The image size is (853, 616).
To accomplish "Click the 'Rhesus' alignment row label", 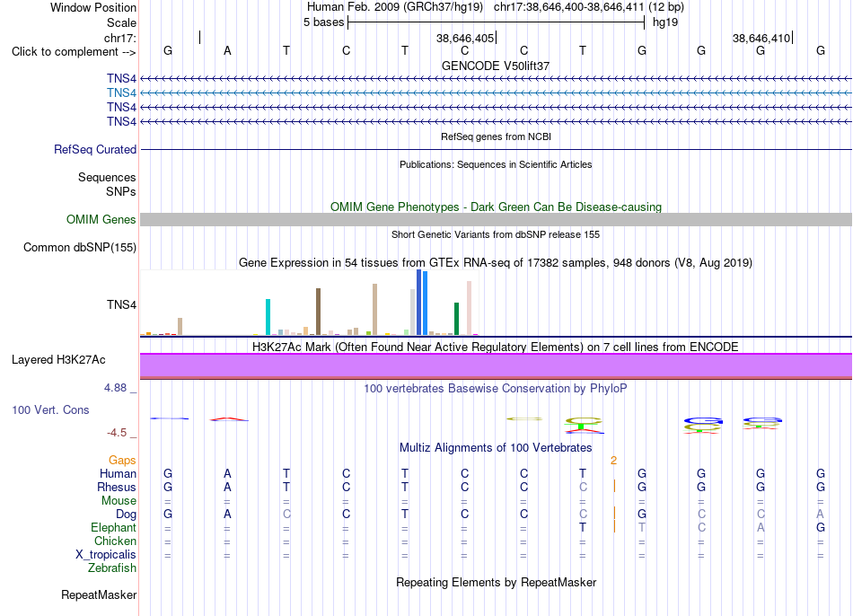I will [x=117, y=487].
